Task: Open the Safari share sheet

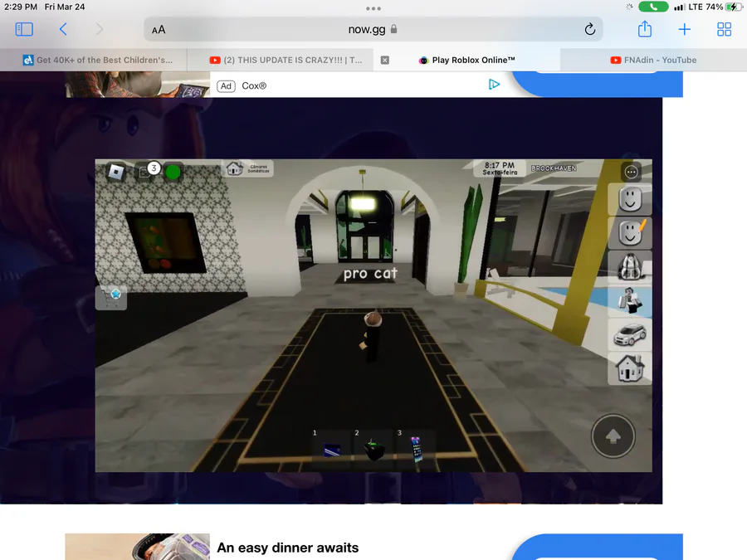Action: pyautogui.click(x=645, y=29)
